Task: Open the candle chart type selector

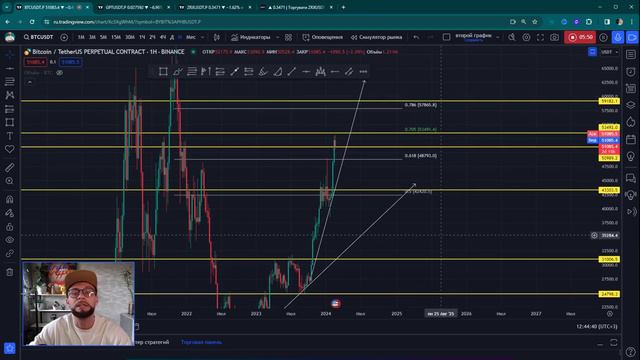Action: [x=217, y=37]
